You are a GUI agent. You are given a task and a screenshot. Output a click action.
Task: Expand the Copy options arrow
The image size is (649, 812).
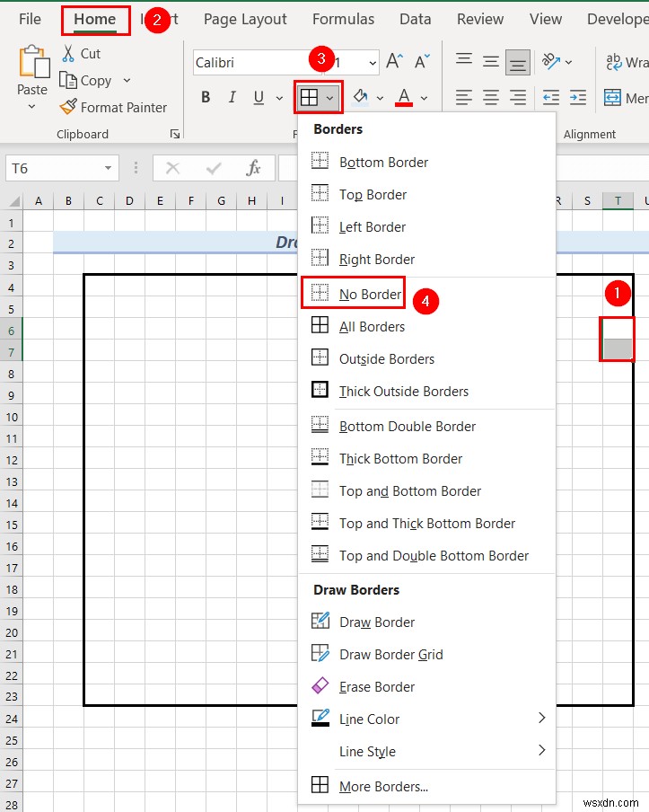click(127, 80)
